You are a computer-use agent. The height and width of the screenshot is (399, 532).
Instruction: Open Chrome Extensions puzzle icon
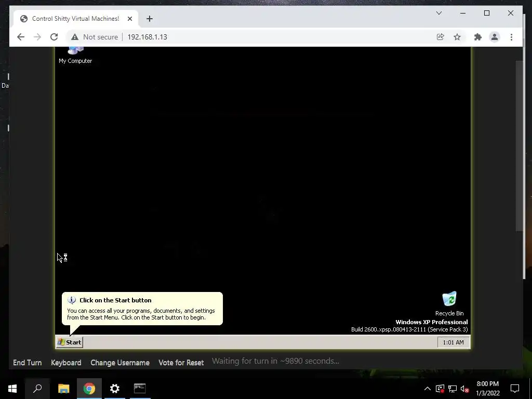click(478, 37)
